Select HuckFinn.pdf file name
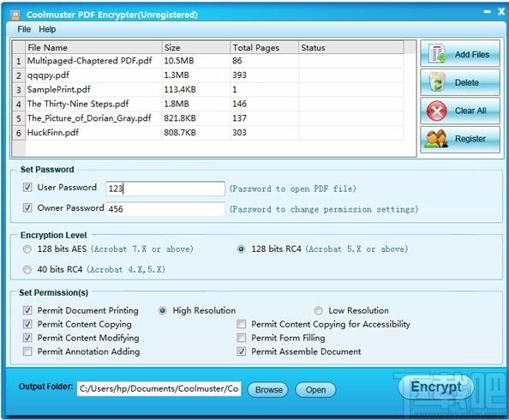The height and width of the screenshot is (420, 509). [x=53, y=132]
